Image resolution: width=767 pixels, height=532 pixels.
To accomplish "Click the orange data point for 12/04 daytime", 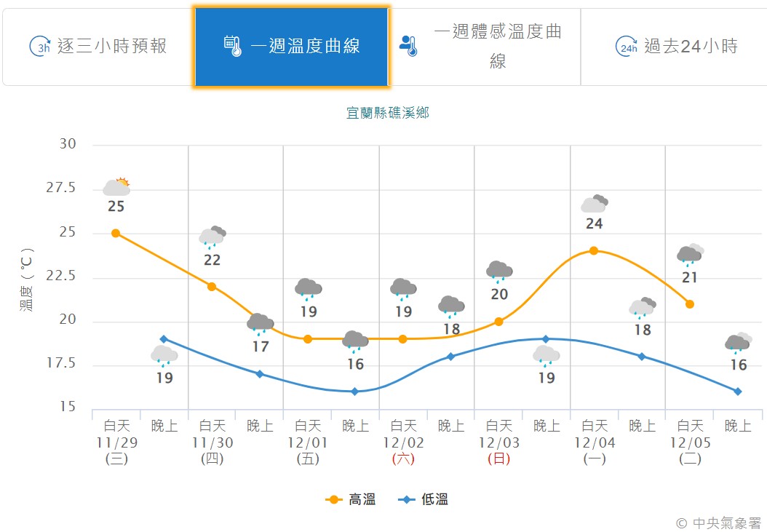I will click(x=594, y=250).
